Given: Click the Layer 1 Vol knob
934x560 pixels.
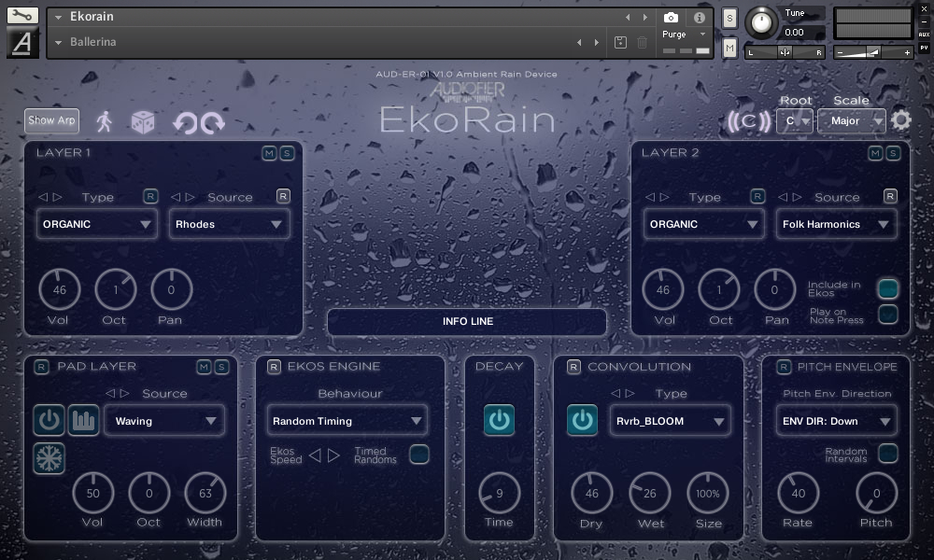Looking at the screenshot, I should pyautogui.click(x=60, y=290).
